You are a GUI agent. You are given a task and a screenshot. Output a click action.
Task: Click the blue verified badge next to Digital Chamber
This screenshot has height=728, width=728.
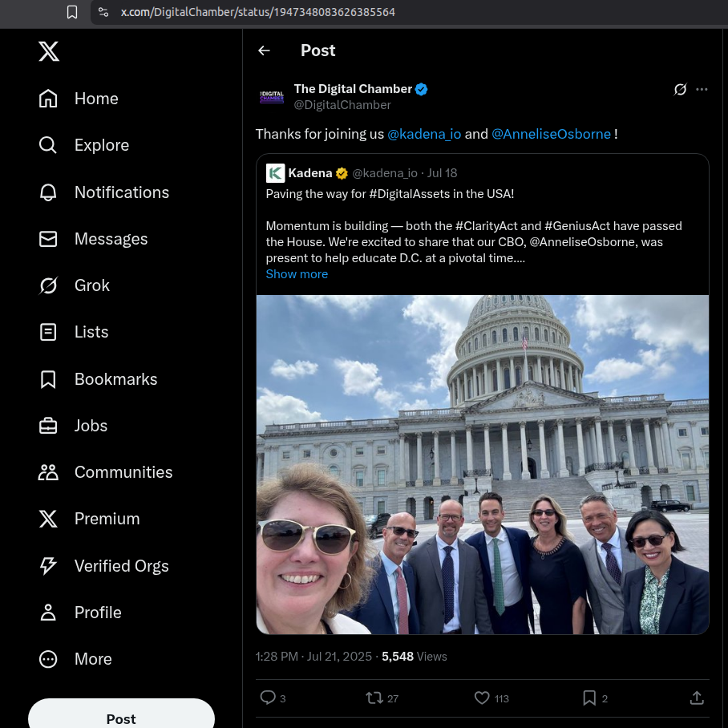point(421,89)
